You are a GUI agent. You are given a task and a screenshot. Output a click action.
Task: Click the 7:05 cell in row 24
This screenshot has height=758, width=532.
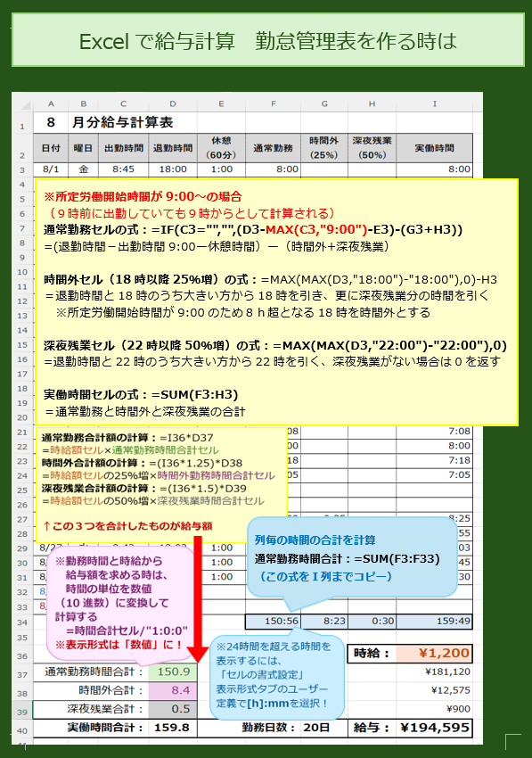pos(434,475)
